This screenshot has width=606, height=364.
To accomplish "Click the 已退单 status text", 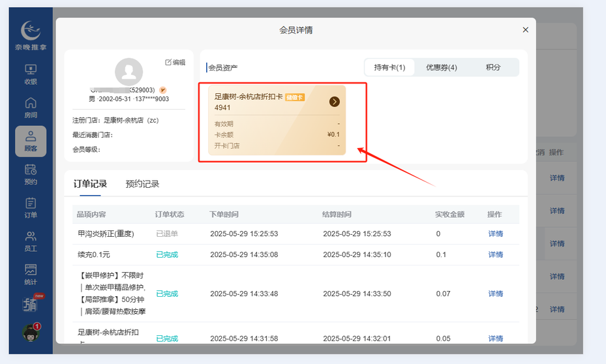I will pos(167,234).
